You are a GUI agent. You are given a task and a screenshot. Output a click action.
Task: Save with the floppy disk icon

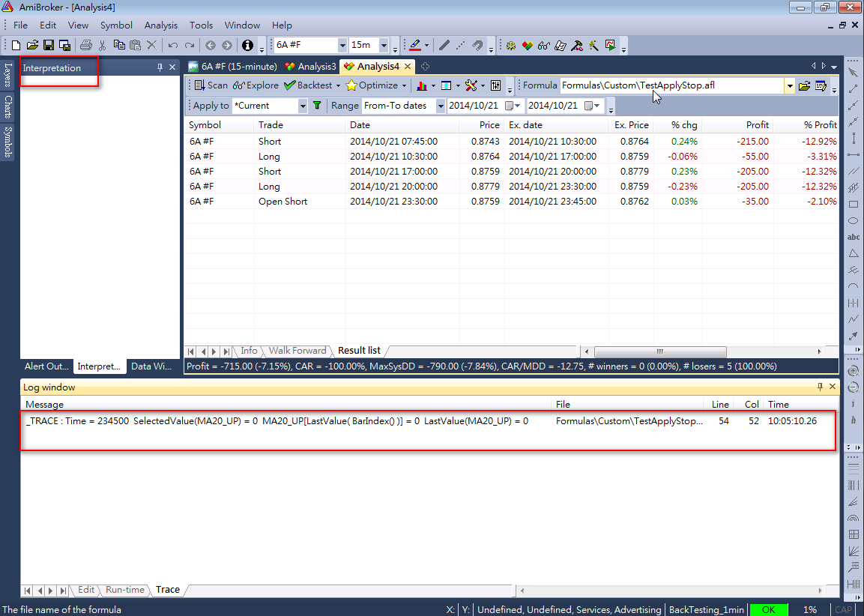click(49, 45)
